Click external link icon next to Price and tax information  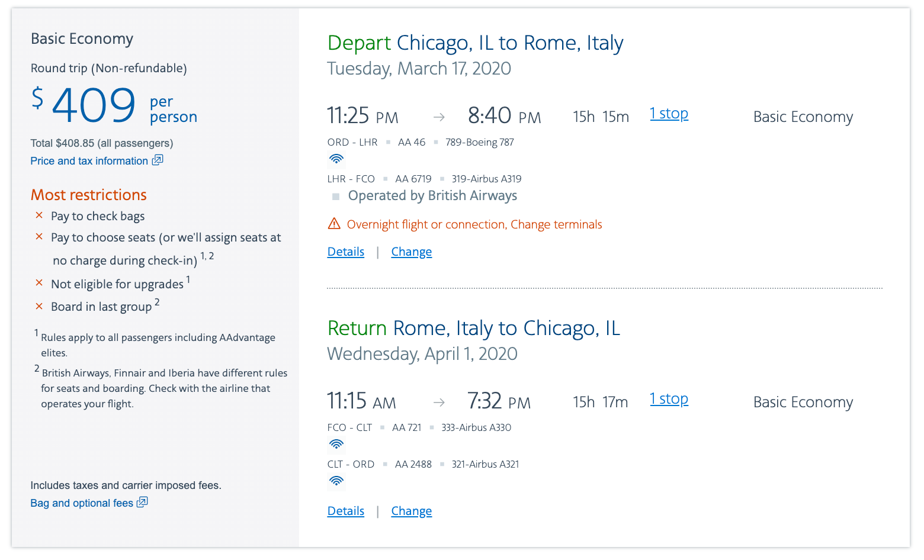pos(157,160)
